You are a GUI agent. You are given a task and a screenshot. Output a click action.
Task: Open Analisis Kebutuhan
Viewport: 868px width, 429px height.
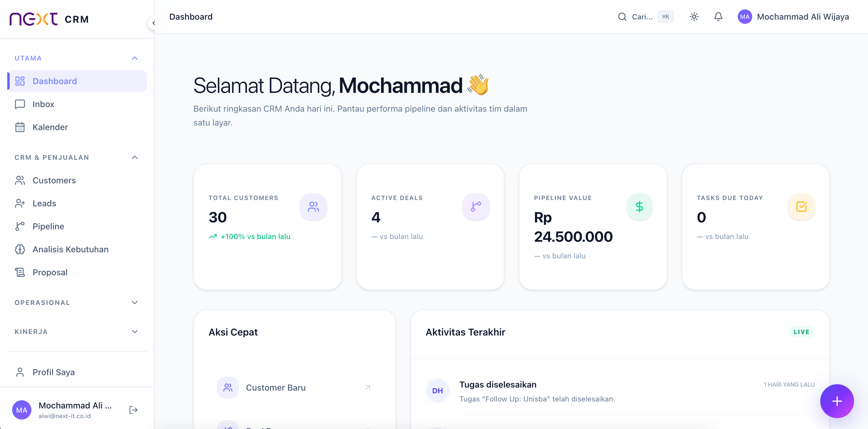point(77,249)
